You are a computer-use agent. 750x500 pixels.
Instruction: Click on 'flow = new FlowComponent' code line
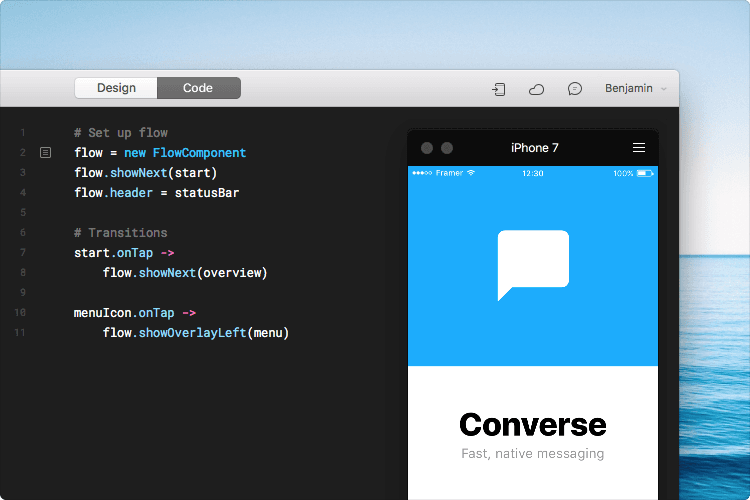160,153
